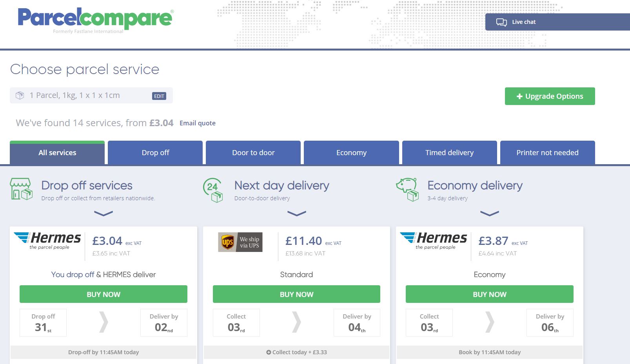The width and height of the screenshot is (630, 364).
Task: Click the £3.87 exc VAT price
Action: pyautogui.click(x=503, y=241)
